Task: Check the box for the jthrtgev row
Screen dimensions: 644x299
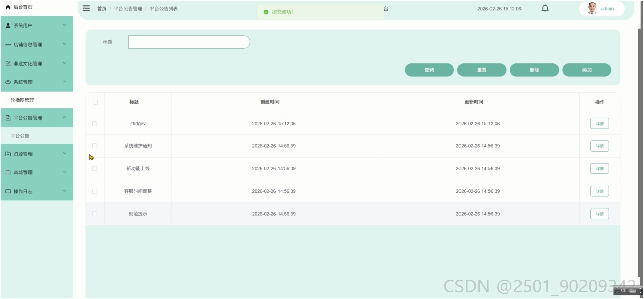Action: [x=95, y=124]
